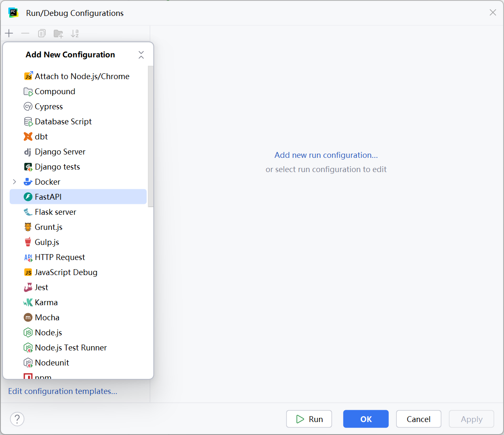Click the dbt icon in list
This screenshot has width=504, height=435.
click(x=28, y=136)
